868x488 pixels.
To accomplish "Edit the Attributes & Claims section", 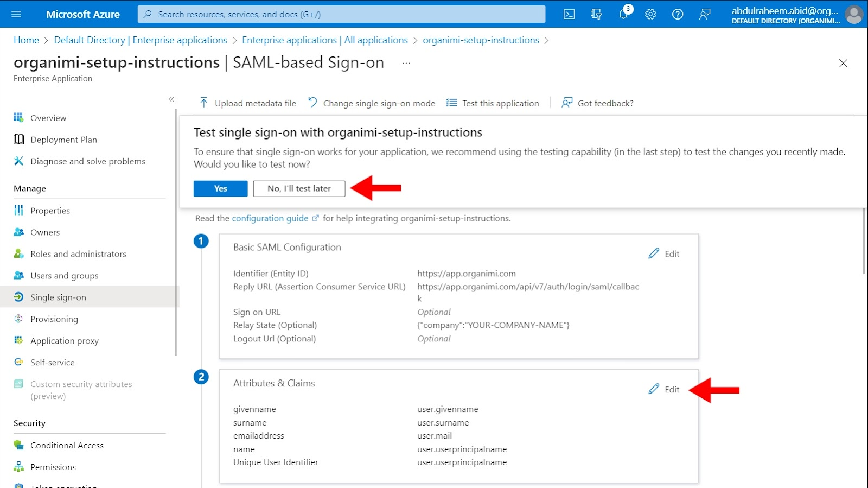I will point(664,389).
